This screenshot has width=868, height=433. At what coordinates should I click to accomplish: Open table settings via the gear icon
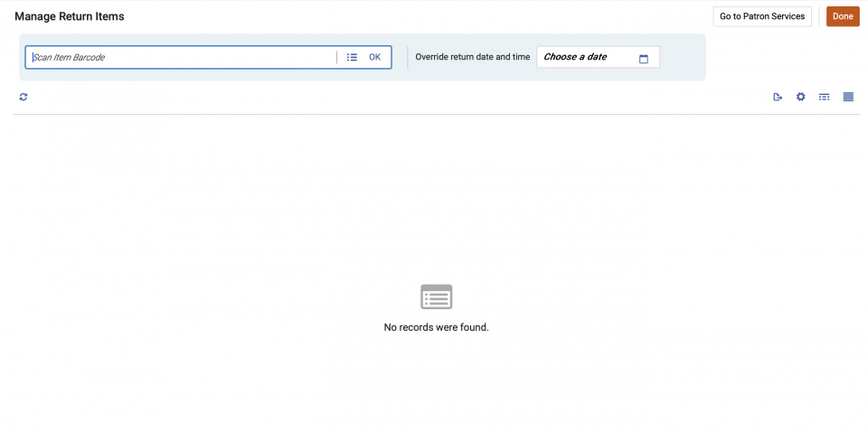[800, 97]
